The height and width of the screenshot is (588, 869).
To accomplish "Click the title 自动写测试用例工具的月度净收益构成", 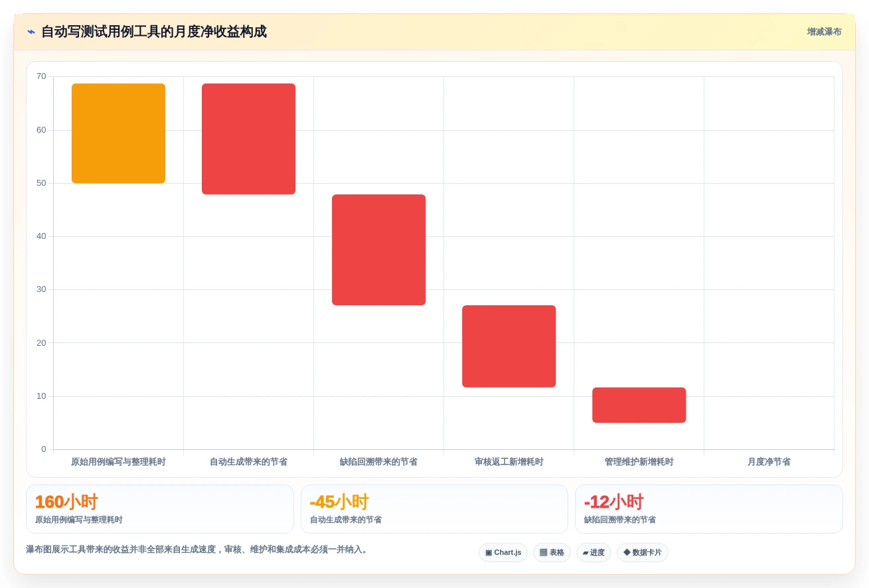I will tap(154, 32).
